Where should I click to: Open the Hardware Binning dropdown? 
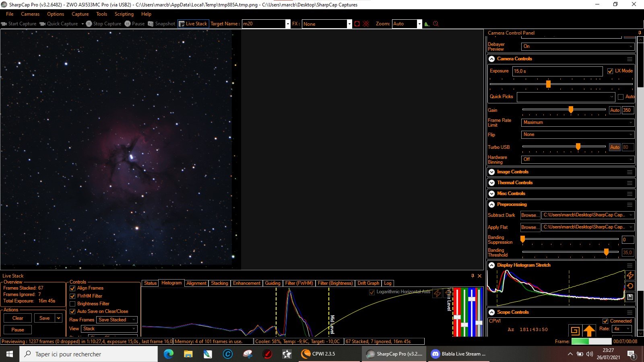578,160
